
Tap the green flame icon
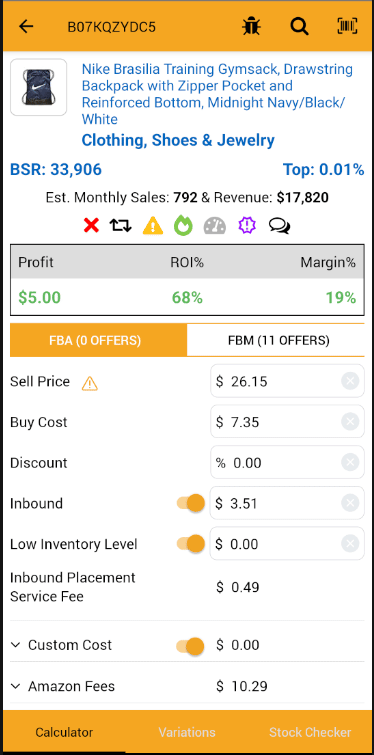point(183,225)
